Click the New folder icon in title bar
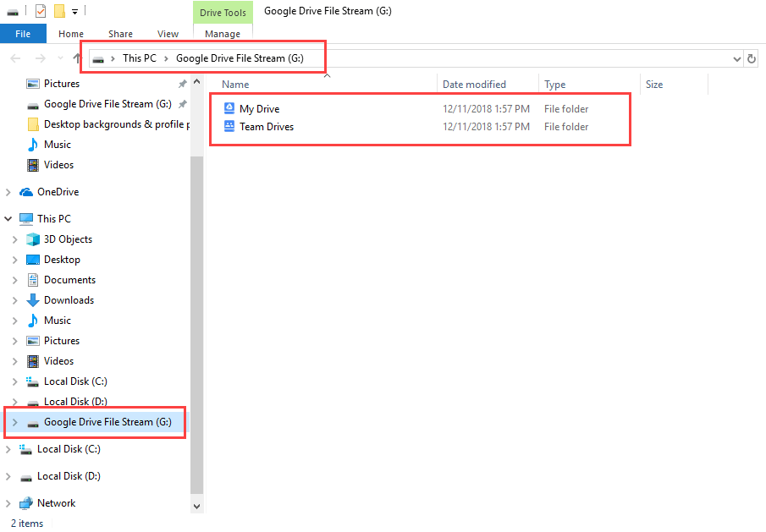The height and width of the screenshot is (532, 766). point(59,11)
